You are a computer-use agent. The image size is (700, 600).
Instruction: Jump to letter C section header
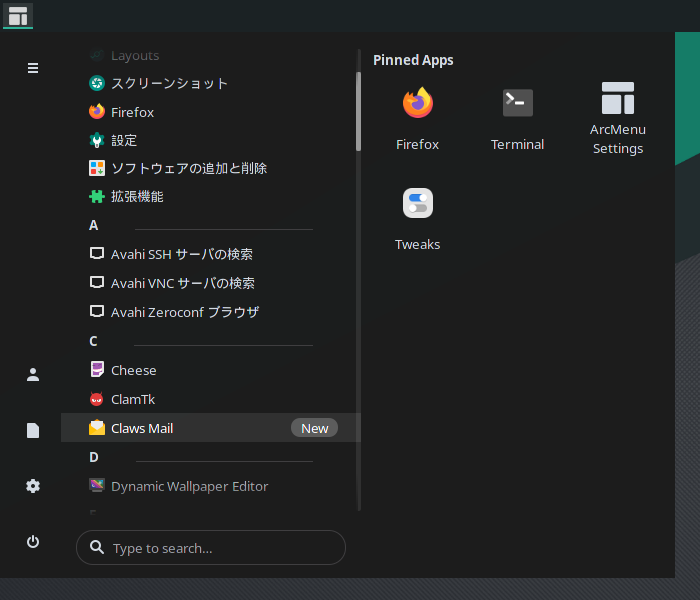93,341
